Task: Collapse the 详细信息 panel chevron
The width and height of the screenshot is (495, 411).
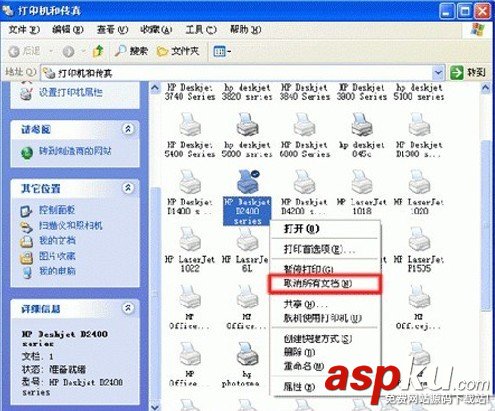Action: 128,308
